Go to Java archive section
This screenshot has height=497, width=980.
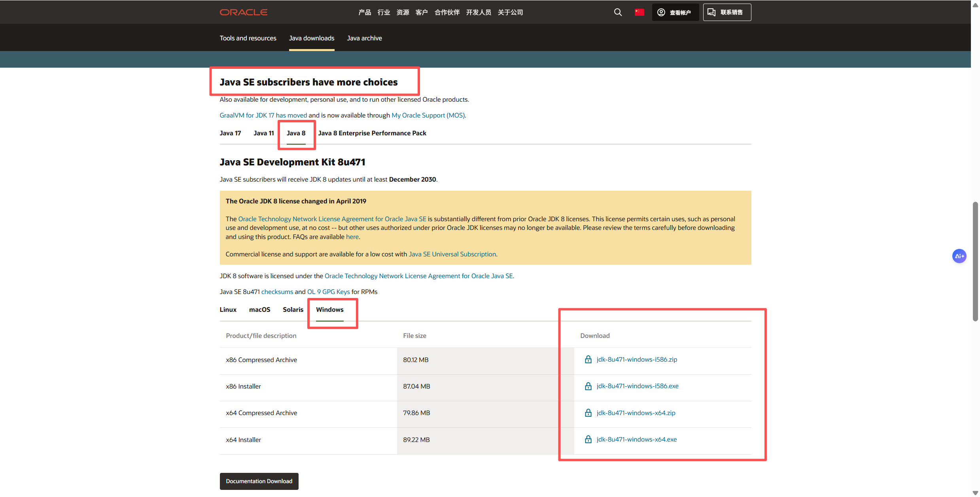point(364,38)
